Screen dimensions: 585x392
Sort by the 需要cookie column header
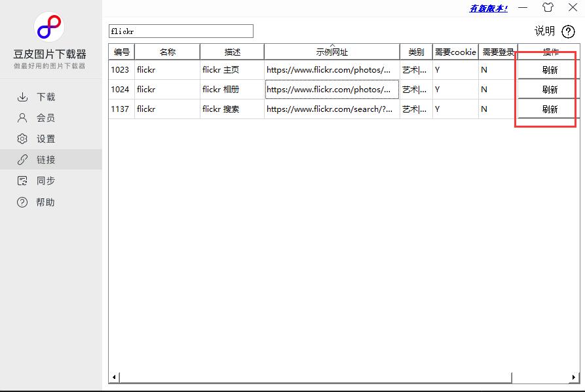point(455,52)
